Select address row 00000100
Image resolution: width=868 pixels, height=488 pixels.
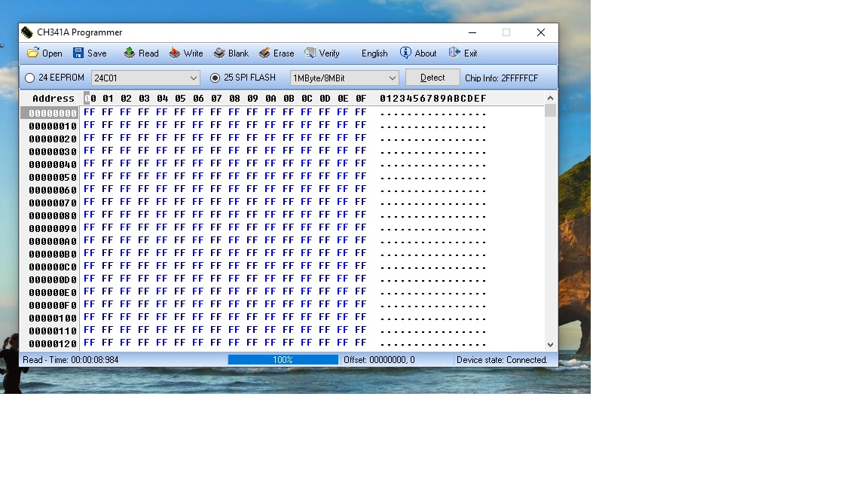tap(53, 318)
